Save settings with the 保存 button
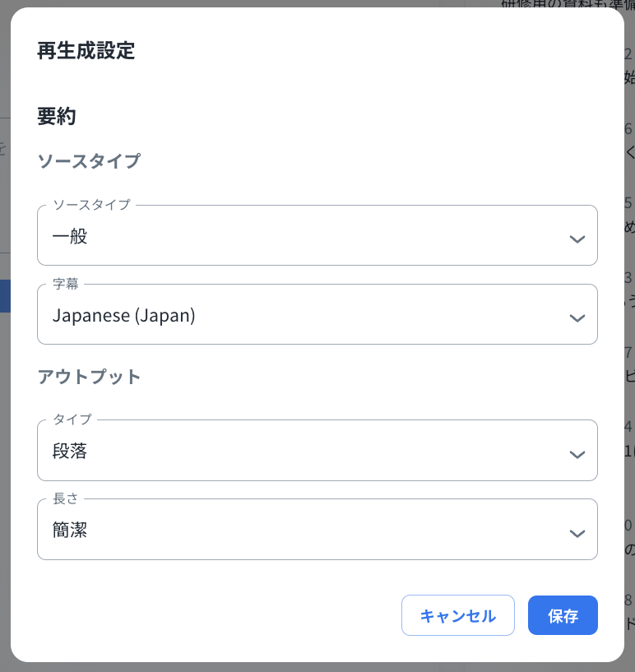Viewport: 635px width, 672px height. (563, 615)
